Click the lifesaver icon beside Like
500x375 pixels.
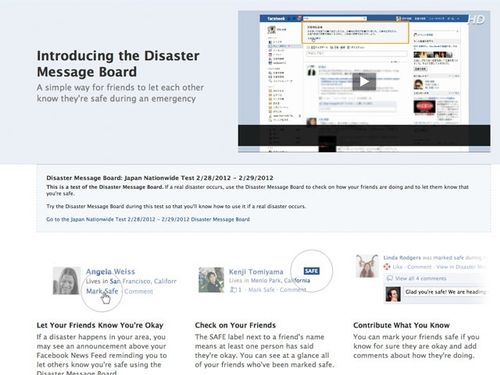pos(387,267)
